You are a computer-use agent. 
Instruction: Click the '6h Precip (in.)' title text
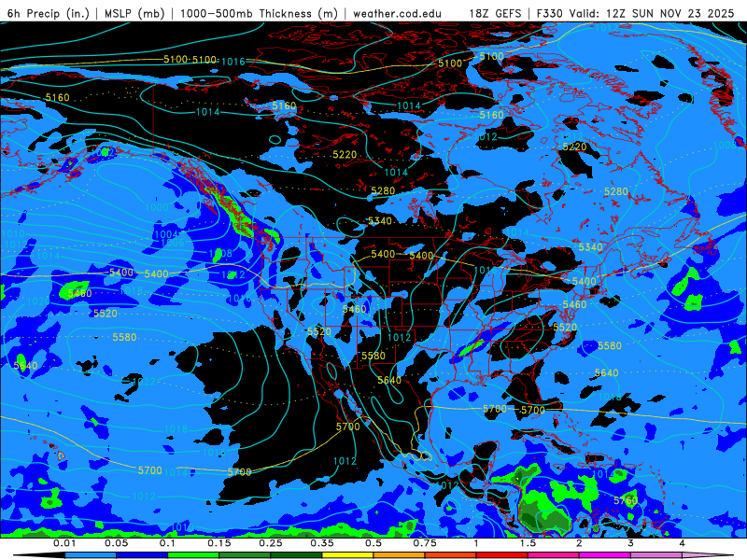click(49, 13)
